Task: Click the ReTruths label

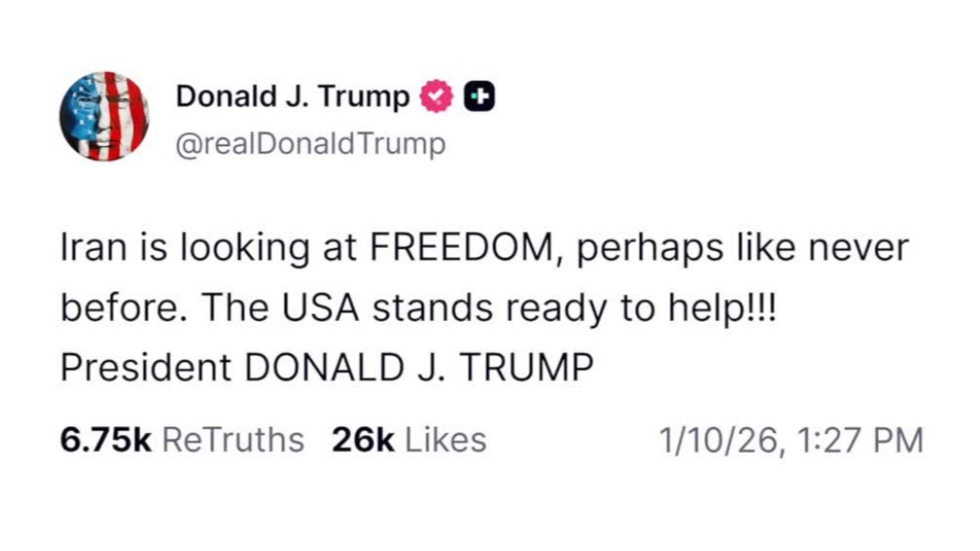Action: (x=233, y=440)
